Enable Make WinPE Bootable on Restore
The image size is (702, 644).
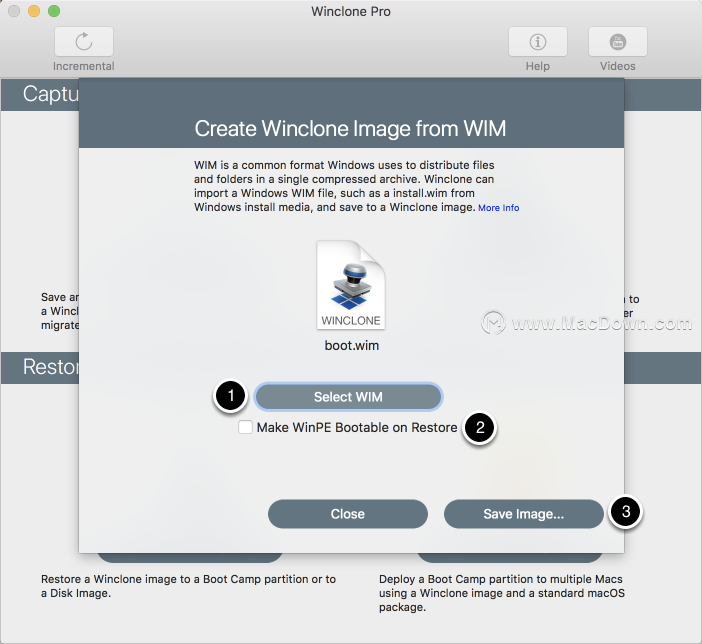tap(245, 427)
